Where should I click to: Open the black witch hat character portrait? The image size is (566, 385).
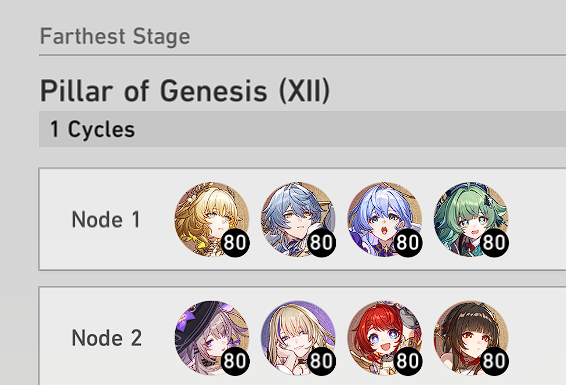pyautogui.click(x=212, y=338)
